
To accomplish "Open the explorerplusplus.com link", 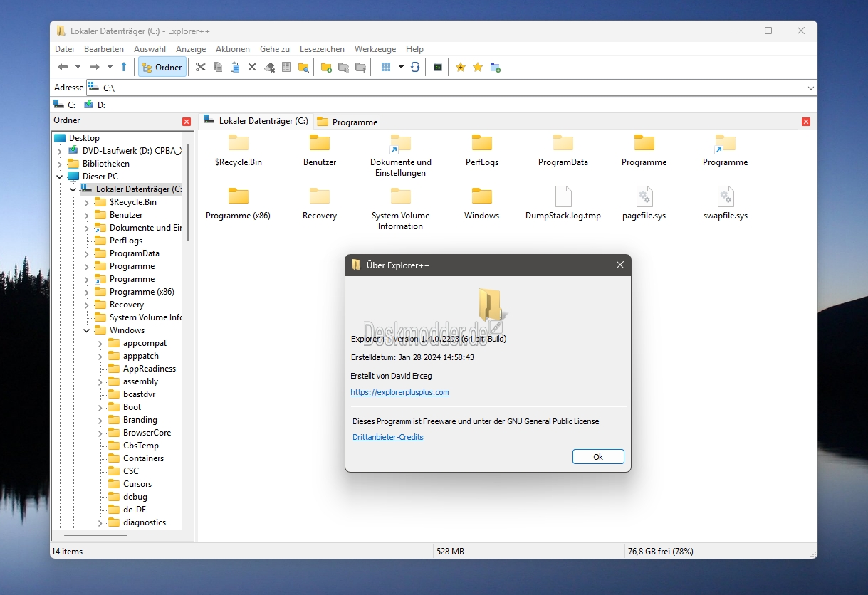I will tap(399, 392).
